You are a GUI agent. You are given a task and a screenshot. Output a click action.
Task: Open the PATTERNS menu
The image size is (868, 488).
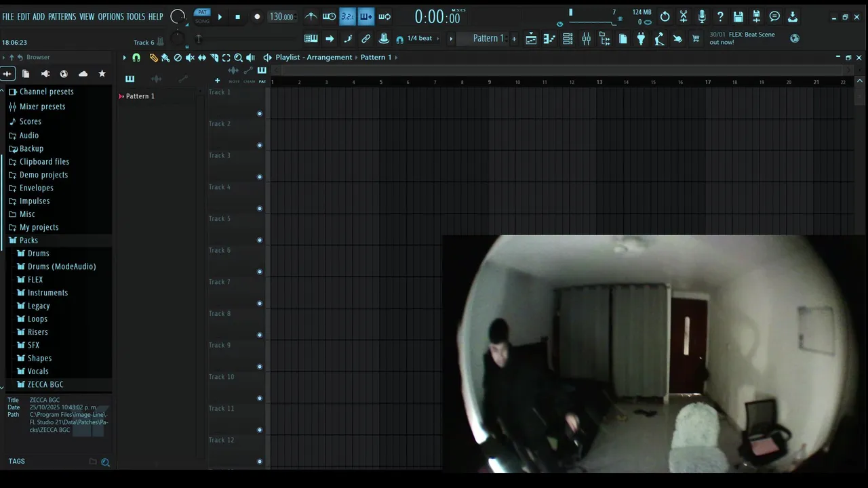(x=62, y=16)
